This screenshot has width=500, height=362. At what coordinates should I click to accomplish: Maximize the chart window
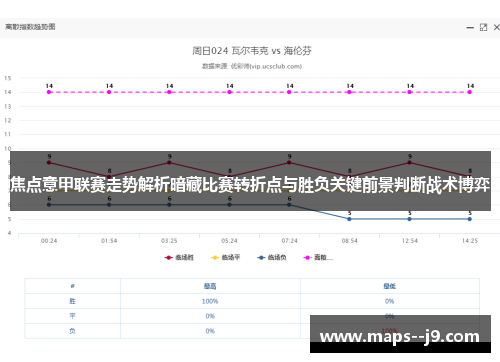483,27
